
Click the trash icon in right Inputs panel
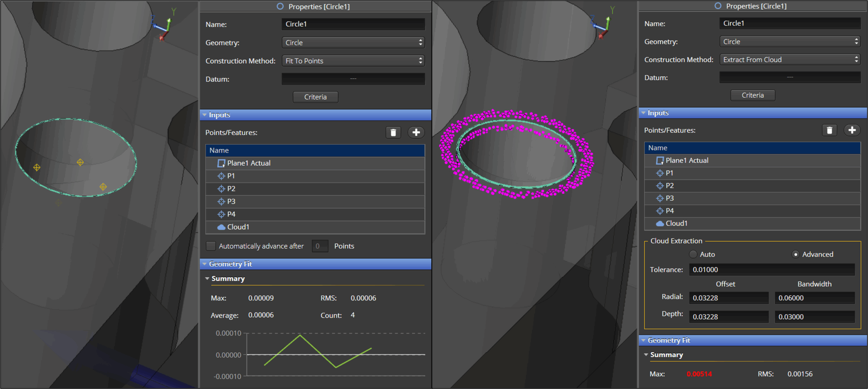click(829, 130)
